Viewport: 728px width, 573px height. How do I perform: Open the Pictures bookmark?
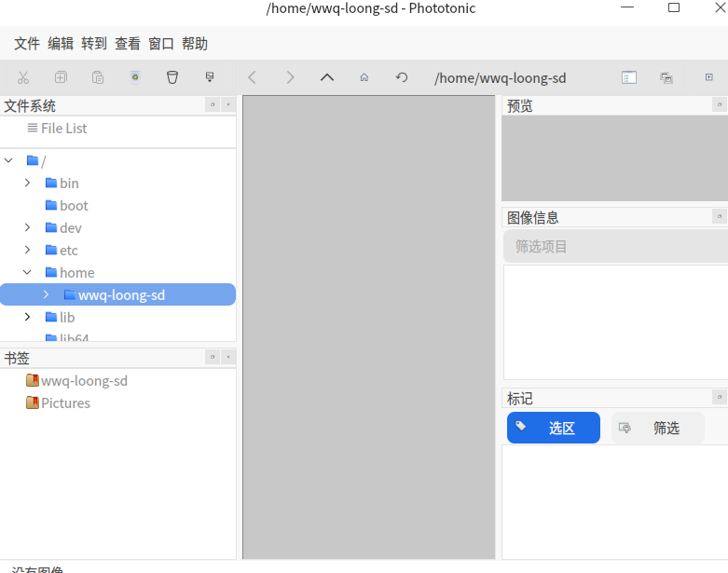[x=65, y=402]
